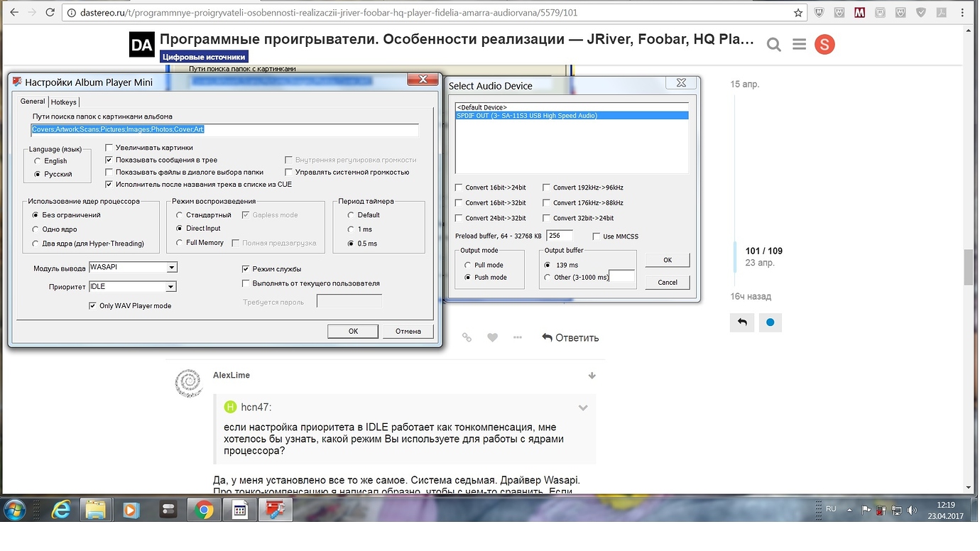Click the network tray icon
980x551 pixels.
pos(897,510)
